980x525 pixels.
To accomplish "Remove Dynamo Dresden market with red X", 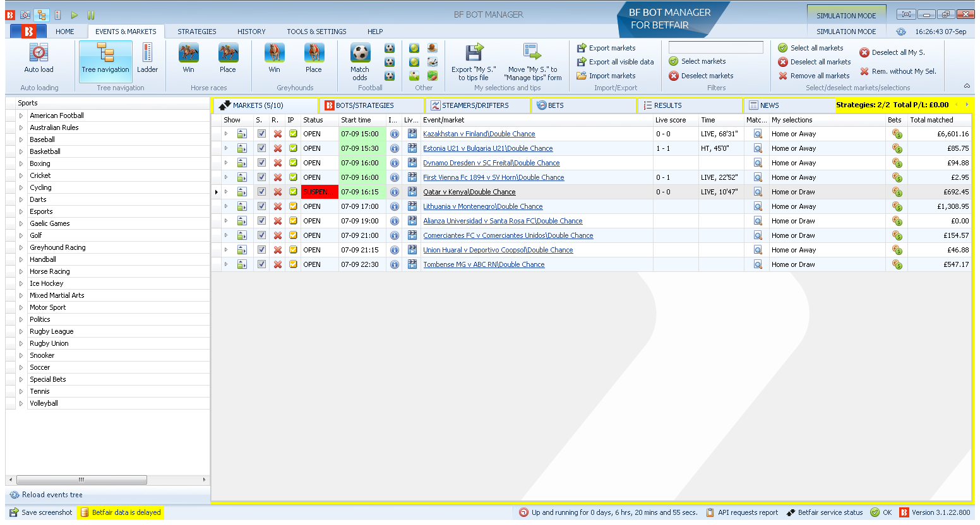I will point(277,163).
